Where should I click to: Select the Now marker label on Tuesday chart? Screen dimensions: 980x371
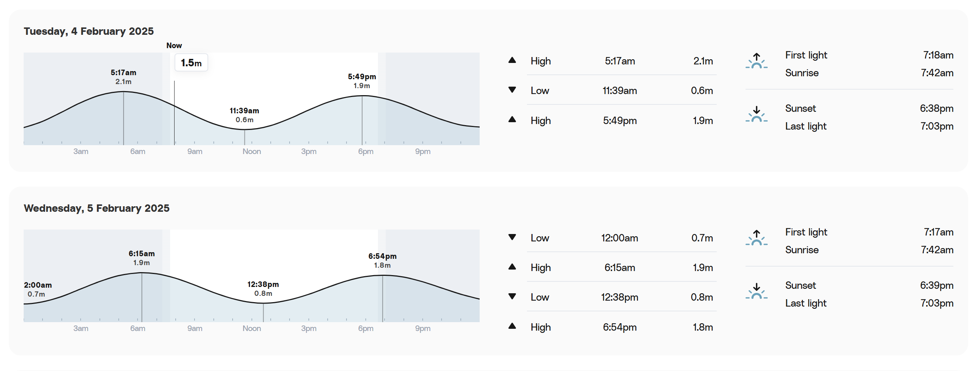click(x=174, y=45)
